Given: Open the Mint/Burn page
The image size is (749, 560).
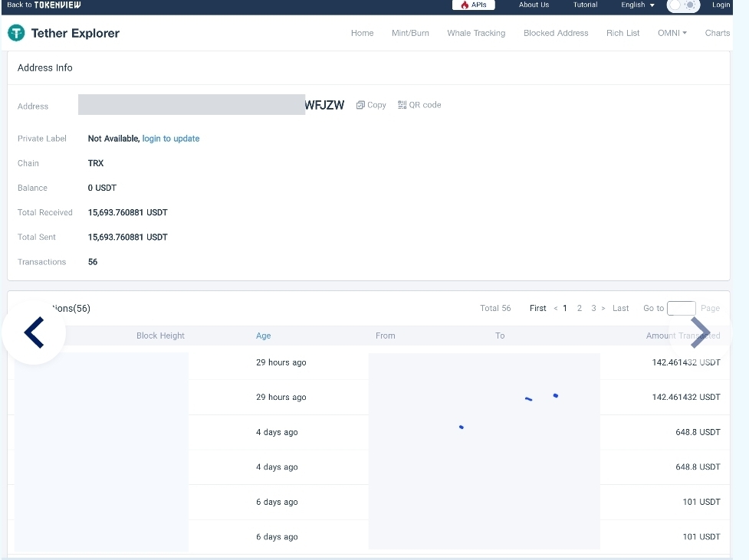Looking at the screenshot, I should [410, 33].
